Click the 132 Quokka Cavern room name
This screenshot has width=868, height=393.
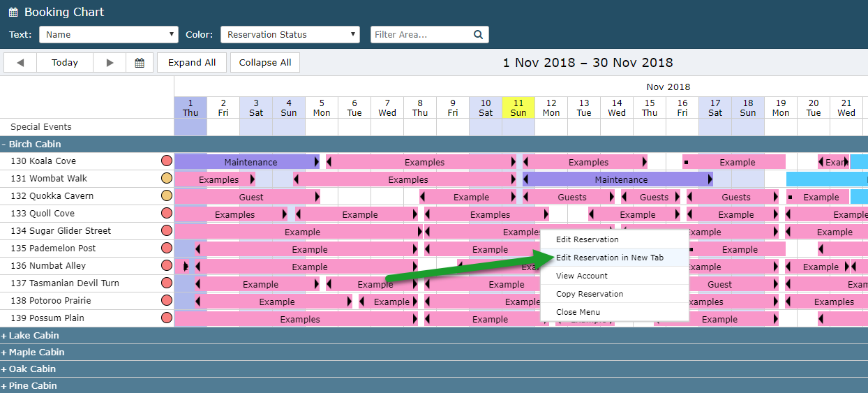pos(52,196)
